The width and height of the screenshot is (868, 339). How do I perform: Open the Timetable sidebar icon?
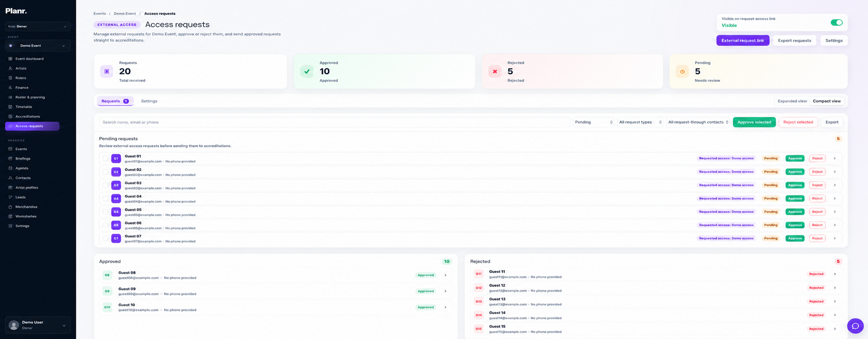point(11,107)
